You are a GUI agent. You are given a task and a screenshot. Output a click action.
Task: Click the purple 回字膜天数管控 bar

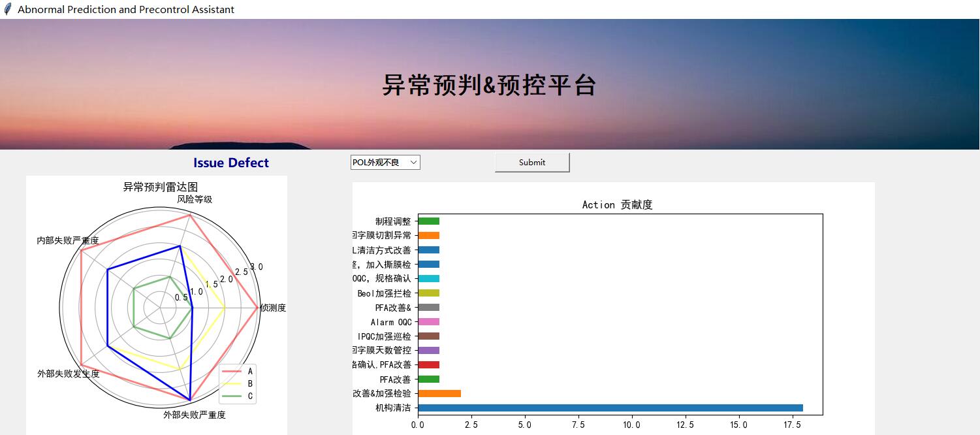click(428, 350)
